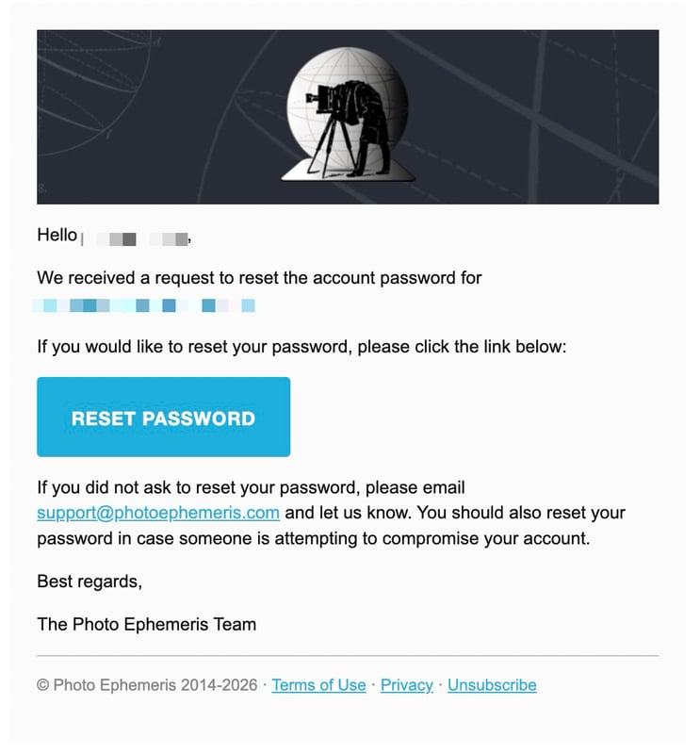Viewport: 700px width, 754px height.
Task: Click the Photo Ephemeris 2014-2026 copyright text
Action: tap(147, 685)
